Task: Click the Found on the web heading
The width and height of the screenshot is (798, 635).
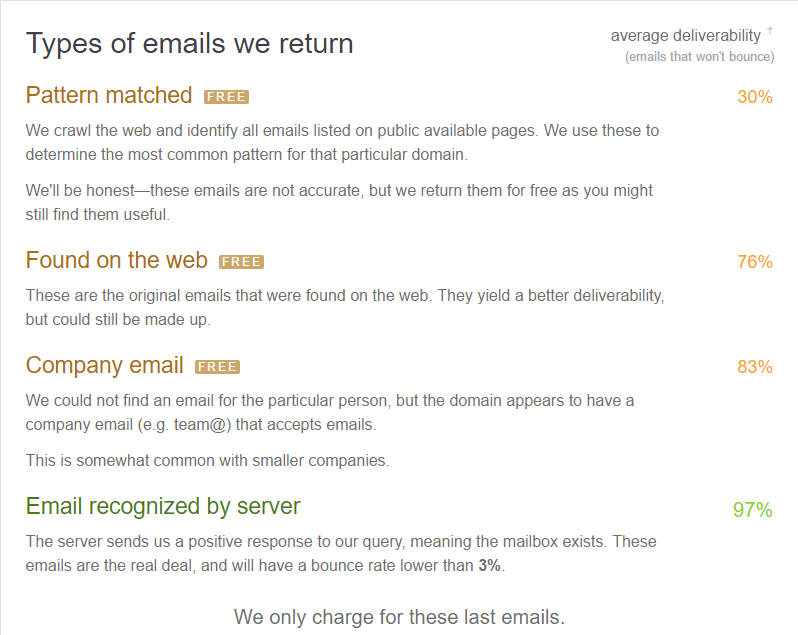Action: click(117, 260)
